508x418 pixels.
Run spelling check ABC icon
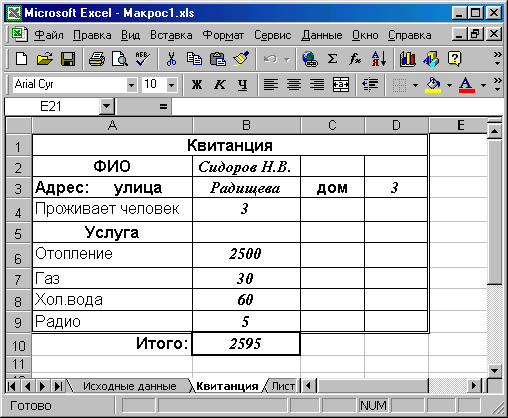[143, 59]
